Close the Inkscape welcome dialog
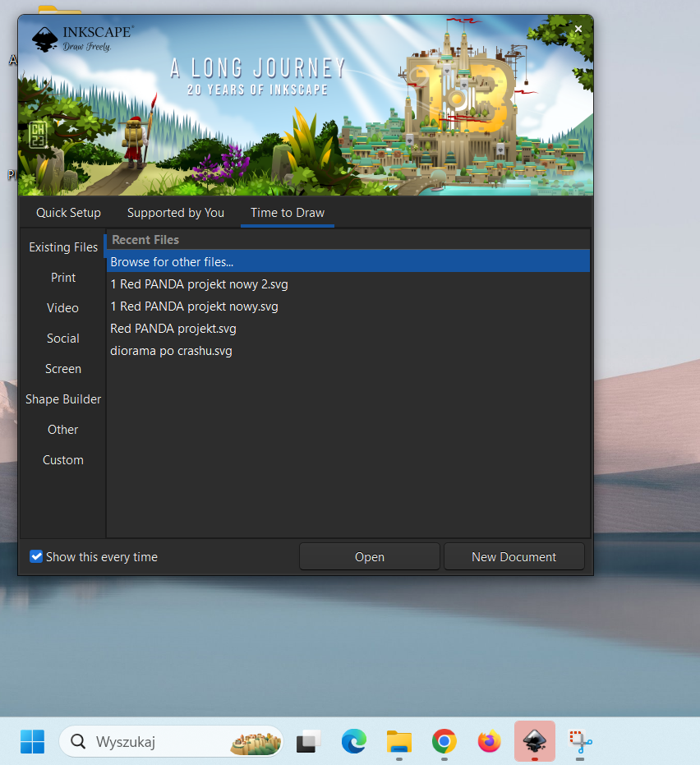The height and width of the screenshot is (765, 700). click(578, 30)
